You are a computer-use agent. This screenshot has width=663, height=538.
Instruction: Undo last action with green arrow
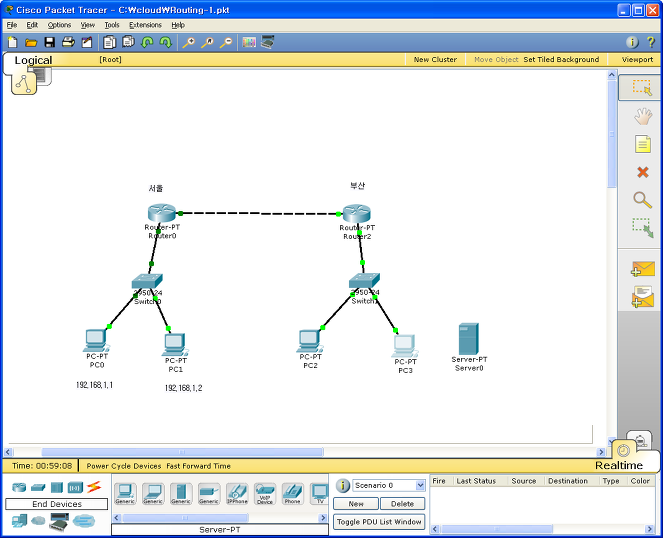(147, 42)
